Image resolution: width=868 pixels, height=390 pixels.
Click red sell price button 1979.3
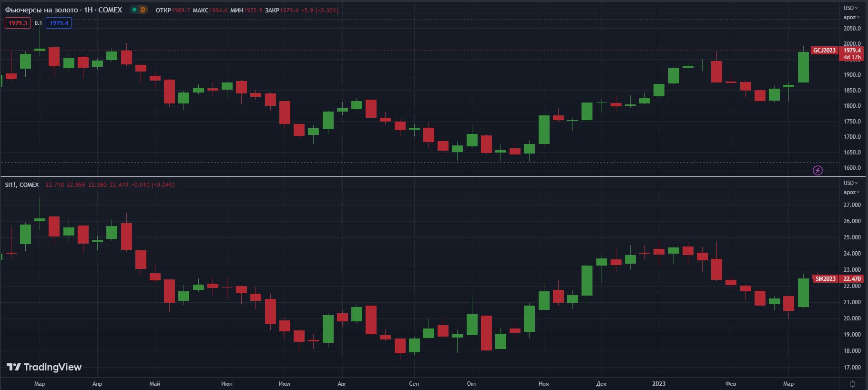point(18,23)
